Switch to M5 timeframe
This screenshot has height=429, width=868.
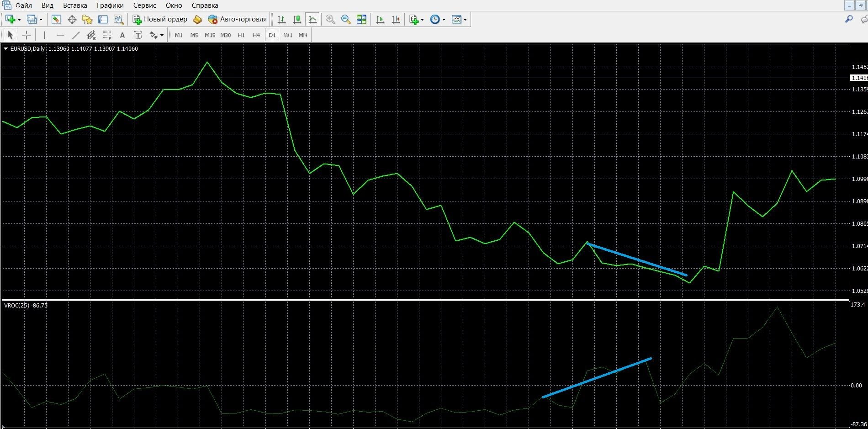tap(194, 35)
